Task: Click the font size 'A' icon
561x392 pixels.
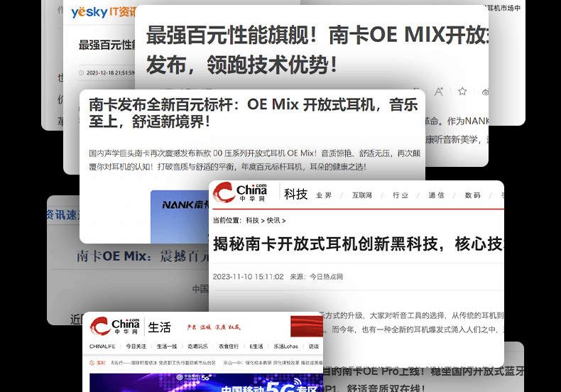Action: click(x=439, y=92)
